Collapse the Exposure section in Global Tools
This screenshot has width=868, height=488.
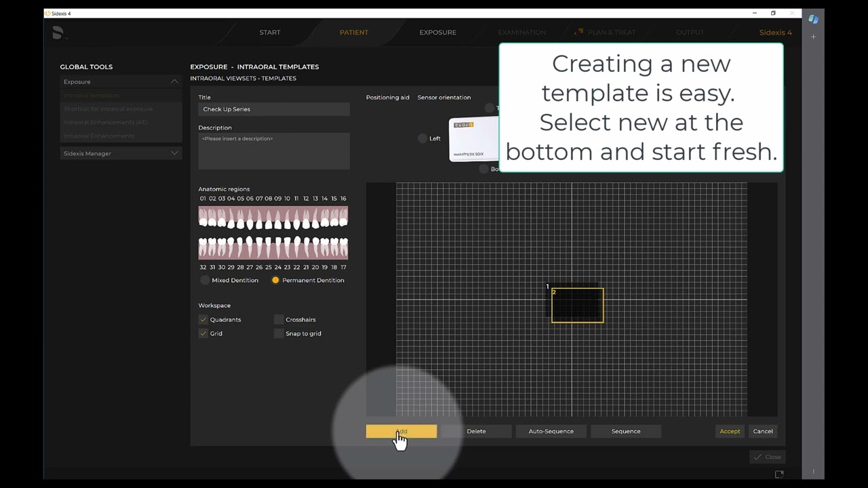tap(121, 82)
